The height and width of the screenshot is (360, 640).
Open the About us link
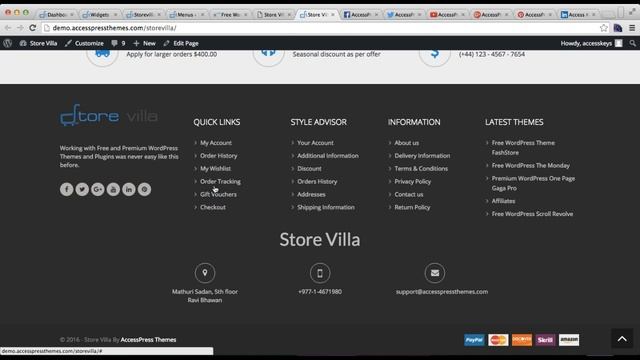tap(407, 142)
